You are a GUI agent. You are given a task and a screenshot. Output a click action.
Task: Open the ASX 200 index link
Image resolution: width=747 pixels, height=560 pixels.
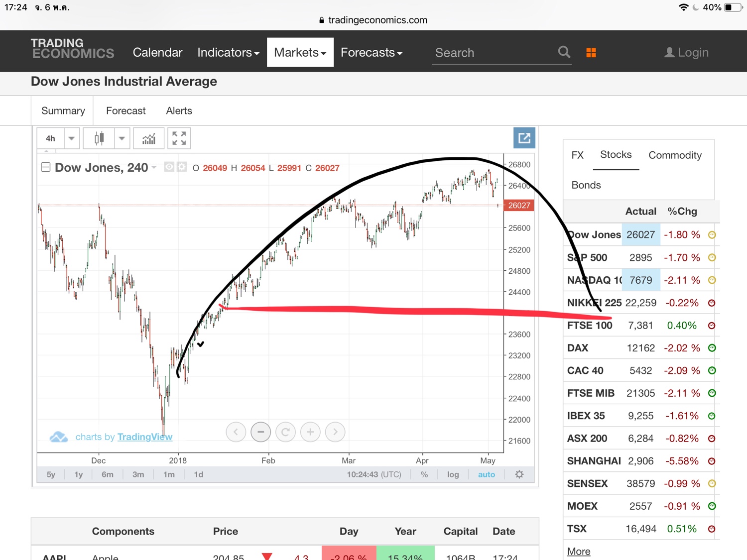click(x=587, y=439)
